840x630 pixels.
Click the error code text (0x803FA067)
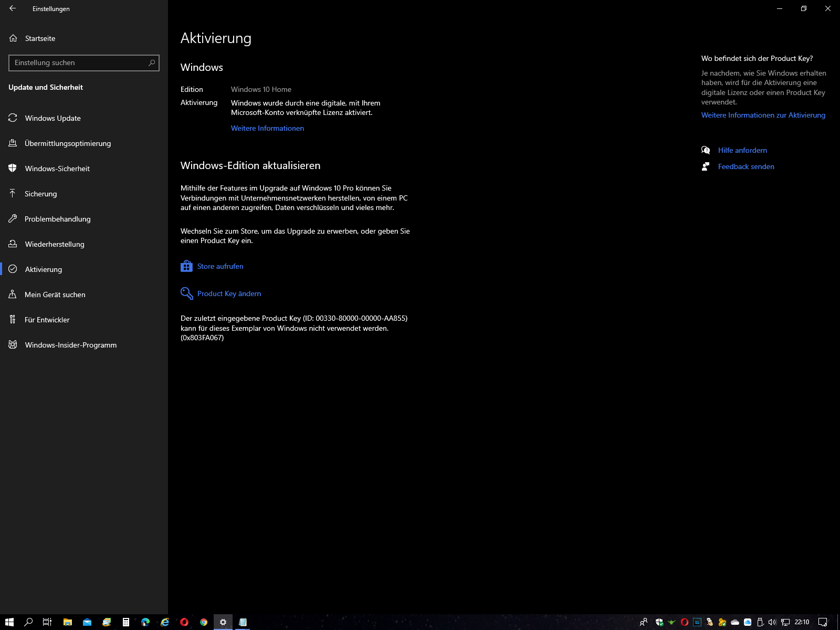(x=202, y=338)
